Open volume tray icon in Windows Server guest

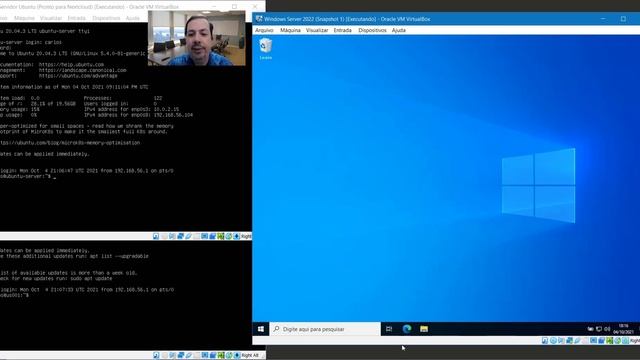[607, 329]
